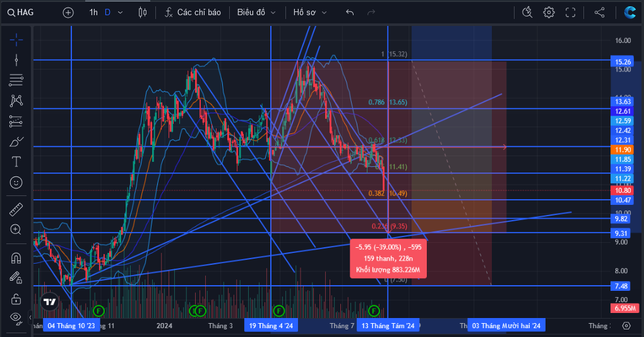This screenshot has height=337, width=644.
Task: Click the 19 Tháng 4 '24 date marker
Action: [271, 326]
